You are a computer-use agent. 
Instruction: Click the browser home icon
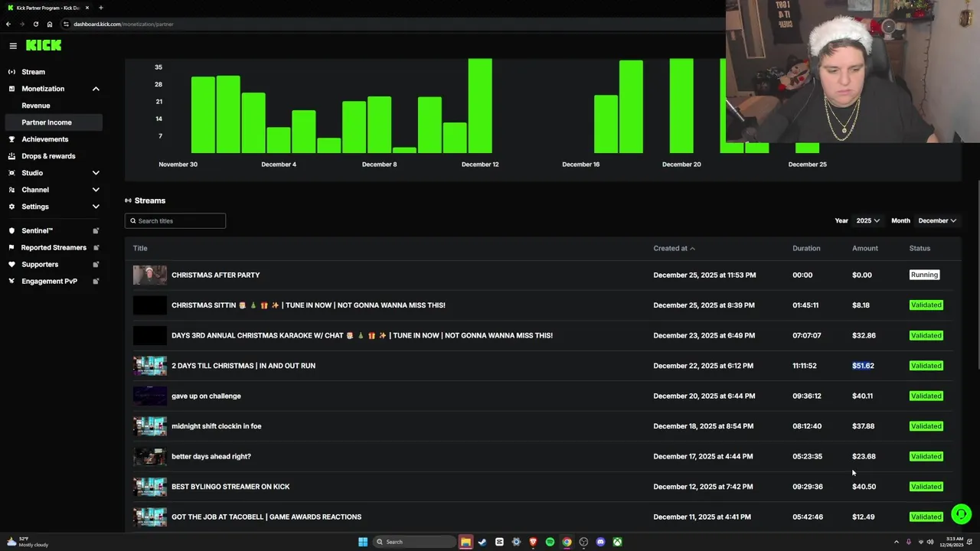point(50,24)
